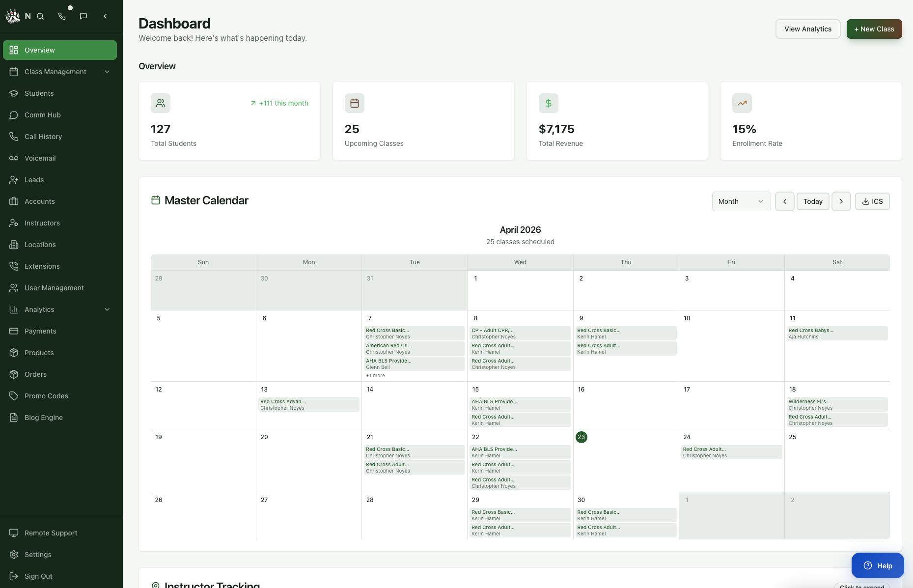Open the chat messages icon

(83, 16)
